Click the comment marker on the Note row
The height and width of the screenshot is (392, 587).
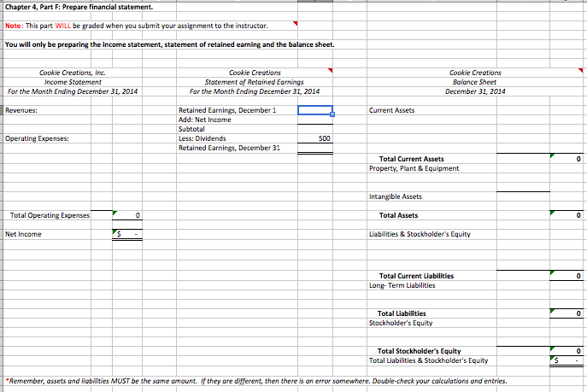296,23
